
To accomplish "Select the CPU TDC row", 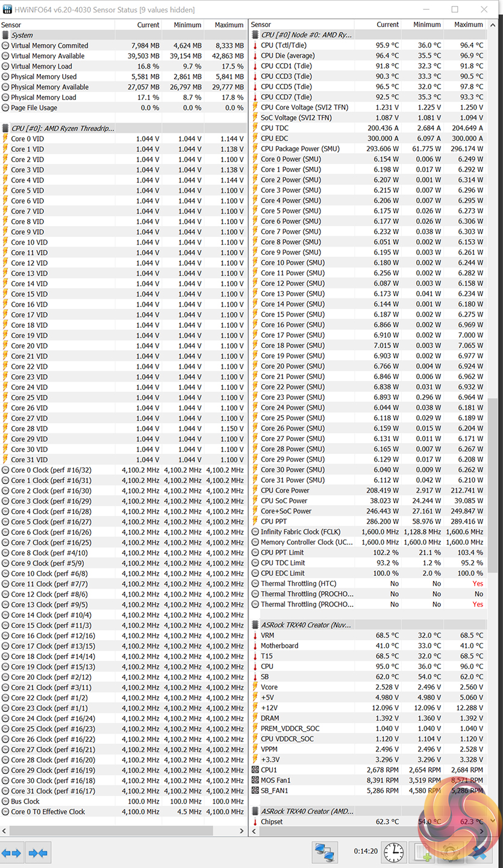I will [x=368, y=128].
